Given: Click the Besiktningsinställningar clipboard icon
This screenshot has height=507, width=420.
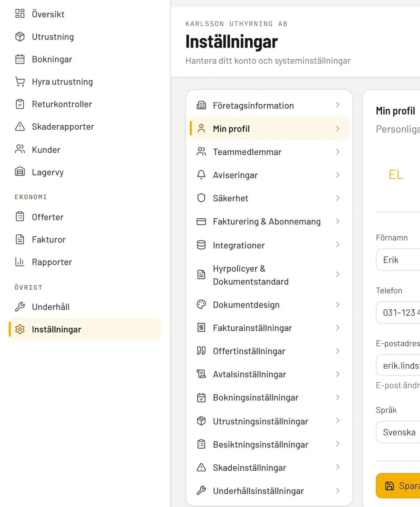Looking at the screenshot, I should (x=201, y=444).
